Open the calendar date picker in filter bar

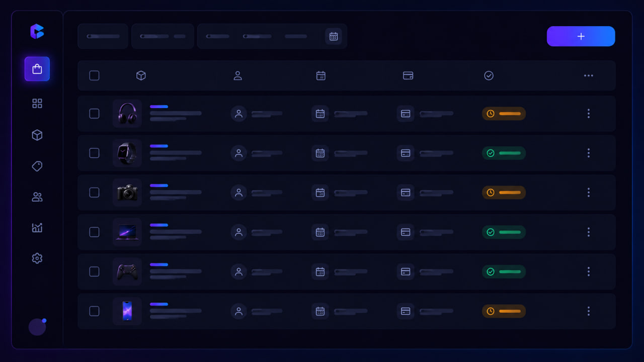pos(334,36)
